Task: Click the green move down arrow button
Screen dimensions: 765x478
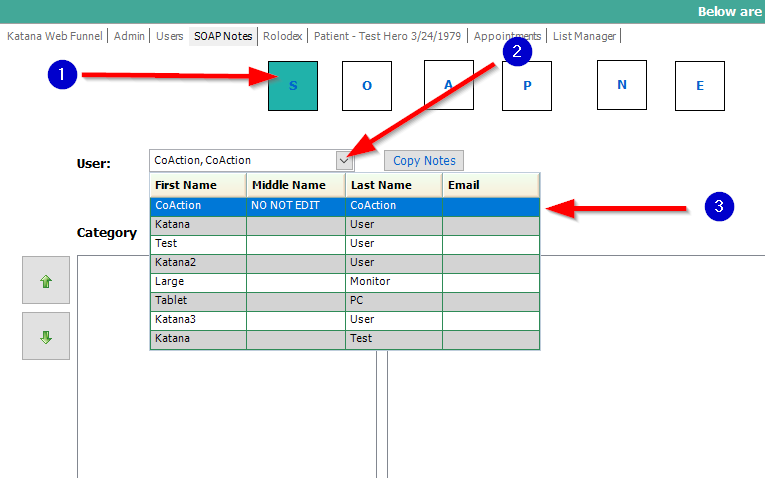Action: click(x=46, y=336)
